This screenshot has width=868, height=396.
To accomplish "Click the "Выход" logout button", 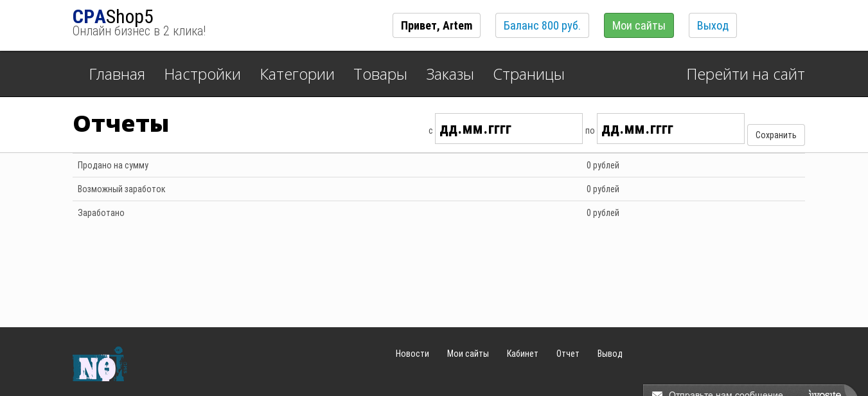I will (x=713, y=26).
